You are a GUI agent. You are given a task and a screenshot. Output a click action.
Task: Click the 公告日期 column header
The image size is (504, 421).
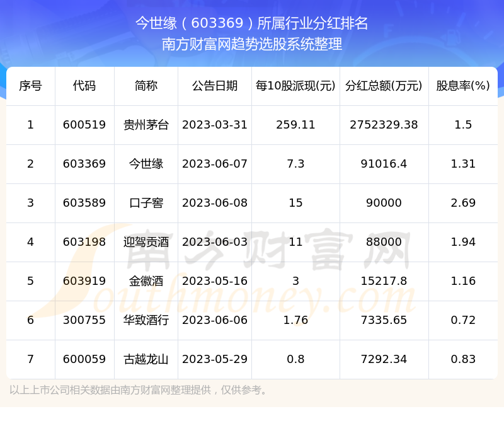pyautogui.click(x=215, y=86)
